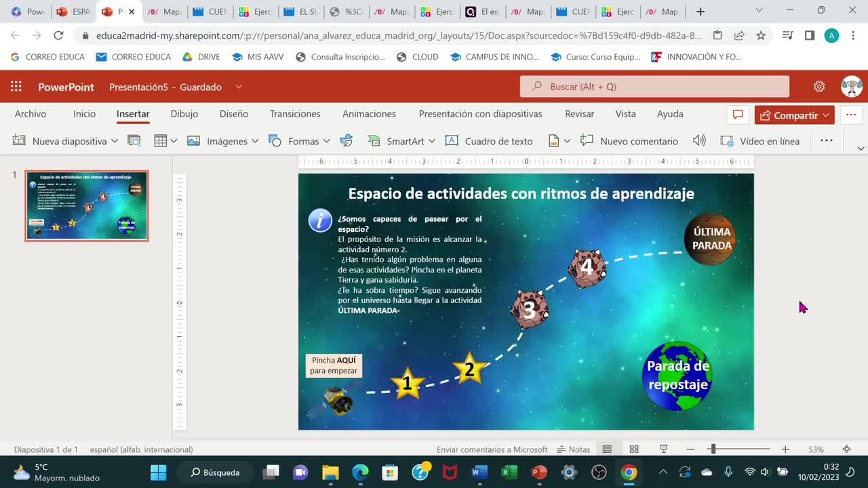This screenshot has height=488, width=868.
Task: Select slide 1 thumbnail in the panel
Action: click(x=87, y=206)
